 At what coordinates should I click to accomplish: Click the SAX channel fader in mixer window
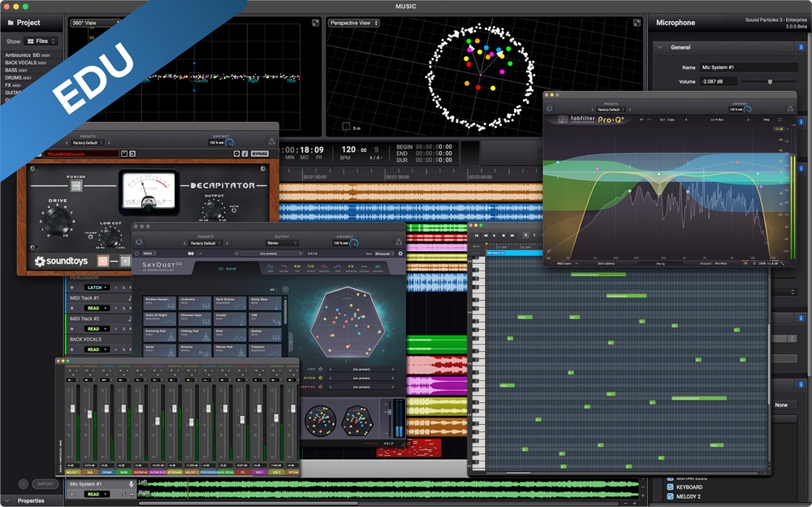pyautogui.click(x=89, y=414)
